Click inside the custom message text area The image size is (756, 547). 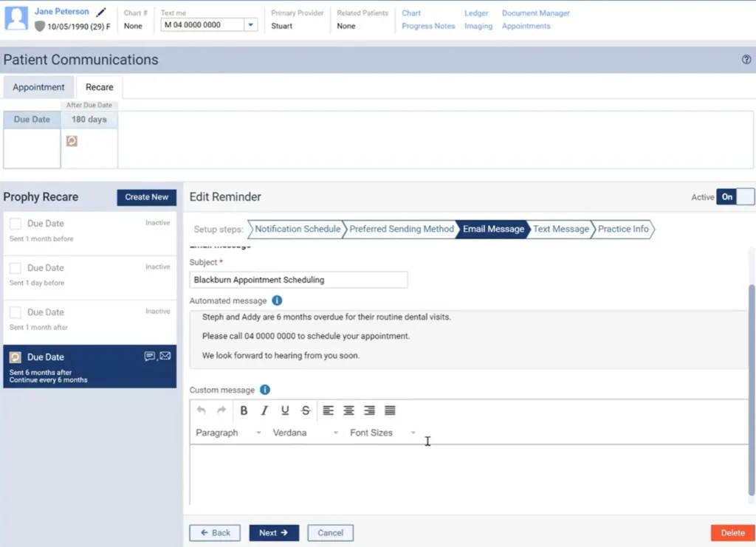(x=469, y=475)
